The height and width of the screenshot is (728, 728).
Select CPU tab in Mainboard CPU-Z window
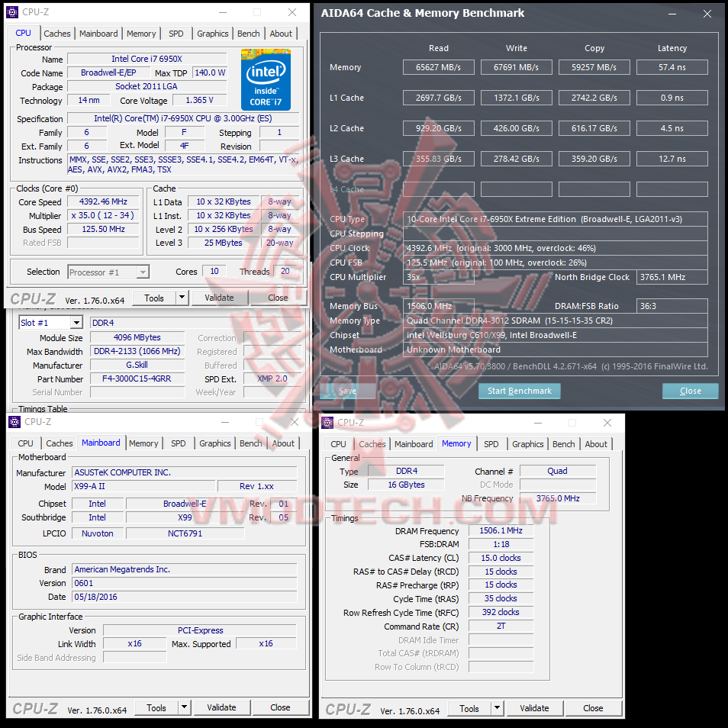click(x=25, y=443)
